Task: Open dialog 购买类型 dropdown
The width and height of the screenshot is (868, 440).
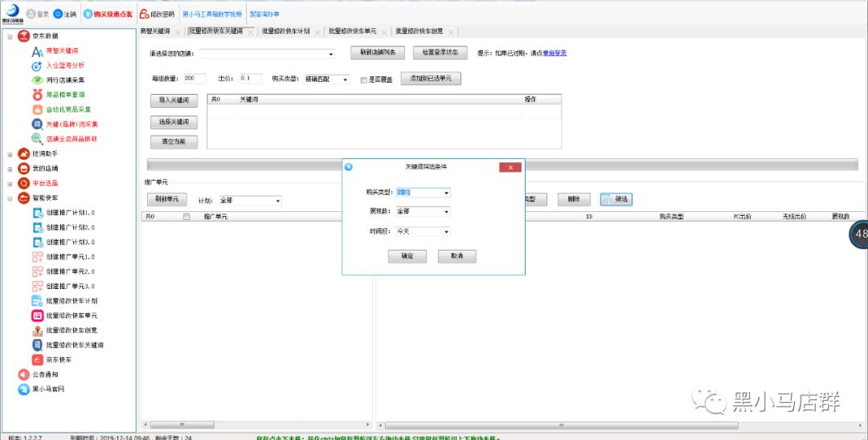Action: tap(423, 193)
